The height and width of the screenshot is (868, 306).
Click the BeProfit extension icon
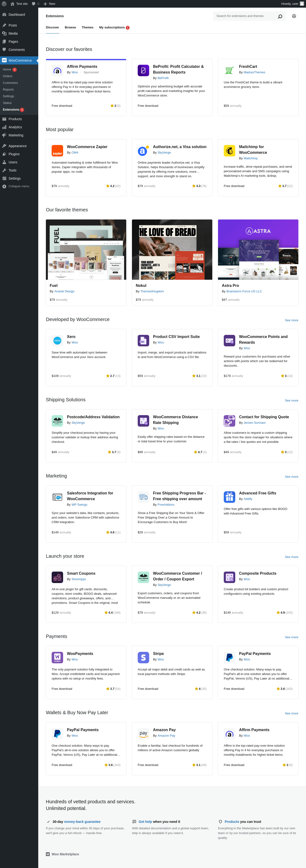tap(143, 70)
